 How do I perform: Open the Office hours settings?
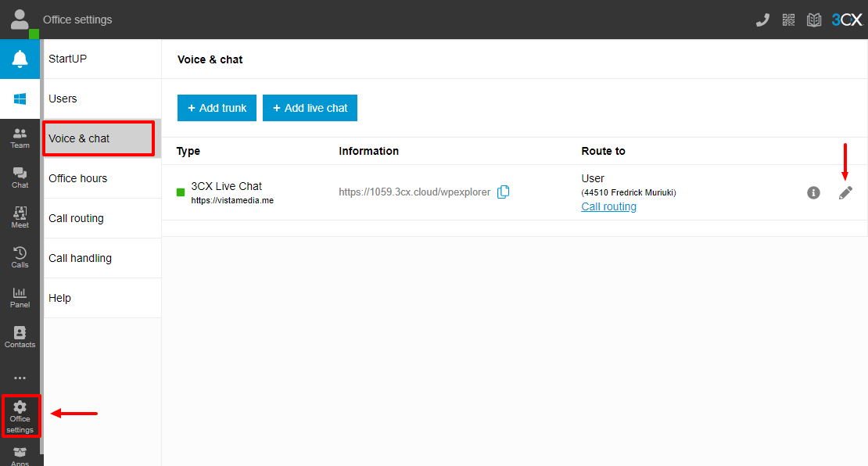click(102, 178)
